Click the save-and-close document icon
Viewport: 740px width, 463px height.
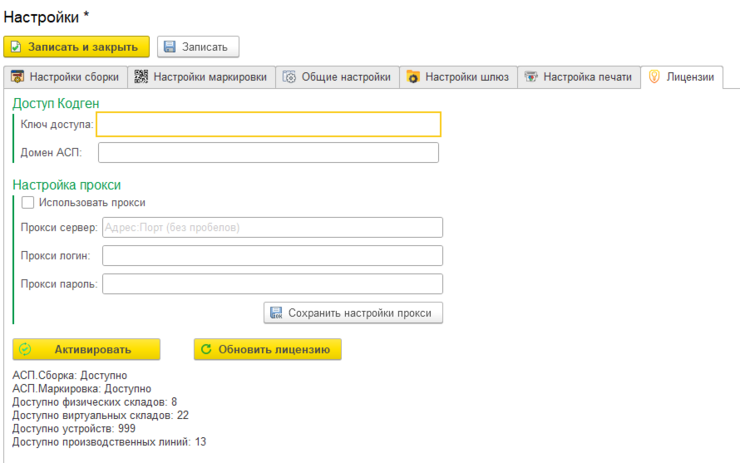pyautogui.click(x=16, y=47)
